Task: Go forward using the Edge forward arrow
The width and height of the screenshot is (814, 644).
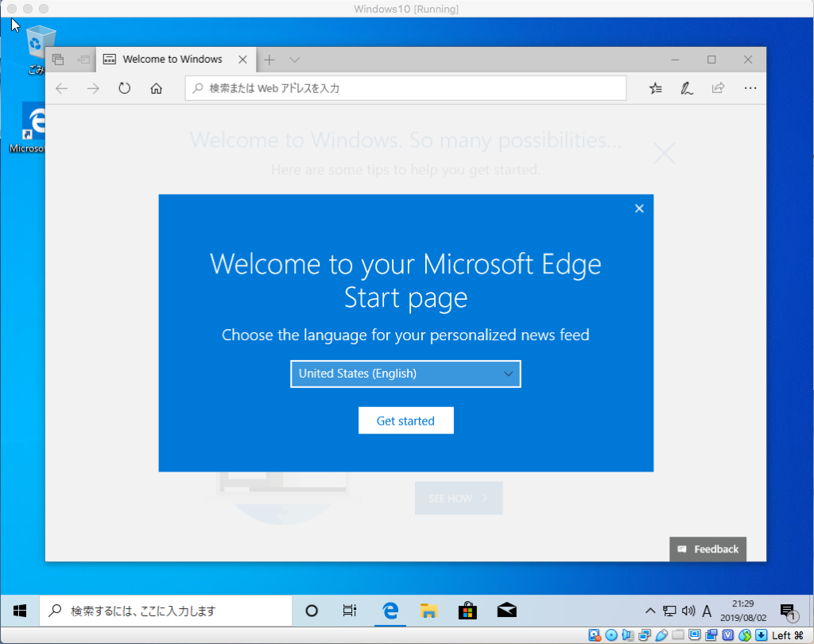Action: coord(93,88)
